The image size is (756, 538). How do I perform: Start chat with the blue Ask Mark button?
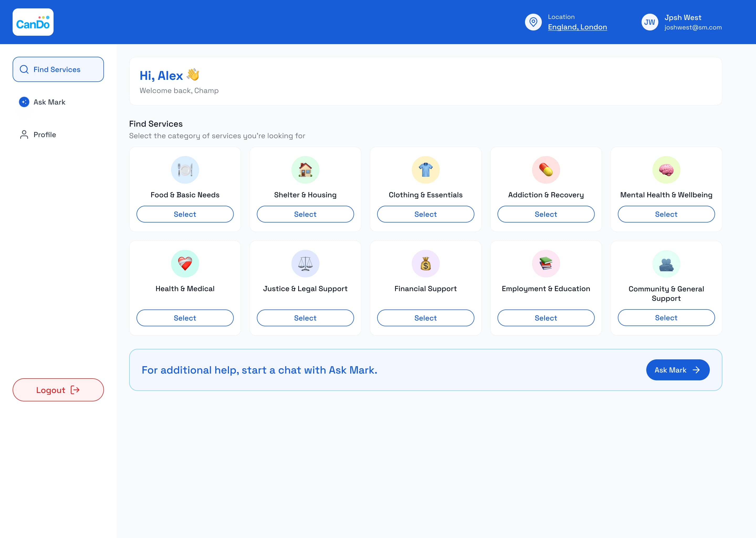[678, 370]
